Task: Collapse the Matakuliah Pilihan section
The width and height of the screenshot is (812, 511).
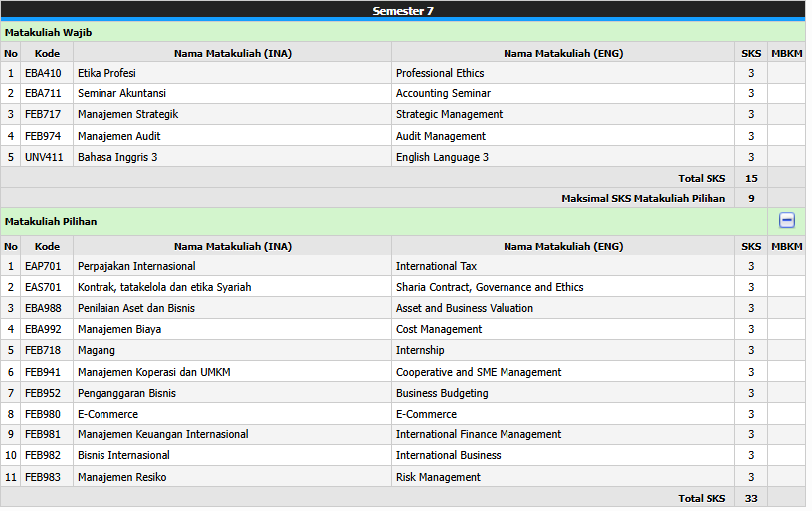Action: tap(786, 221)
